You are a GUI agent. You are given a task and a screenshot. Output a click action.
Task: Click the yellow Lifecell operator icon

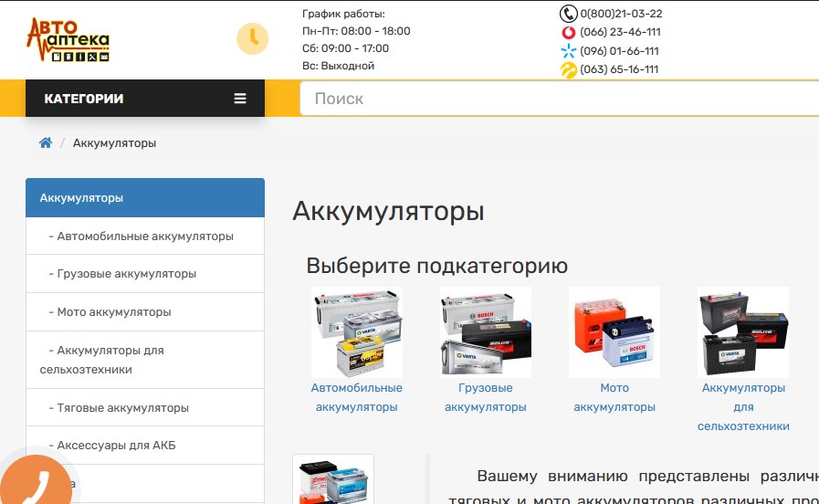coord(568,69)
